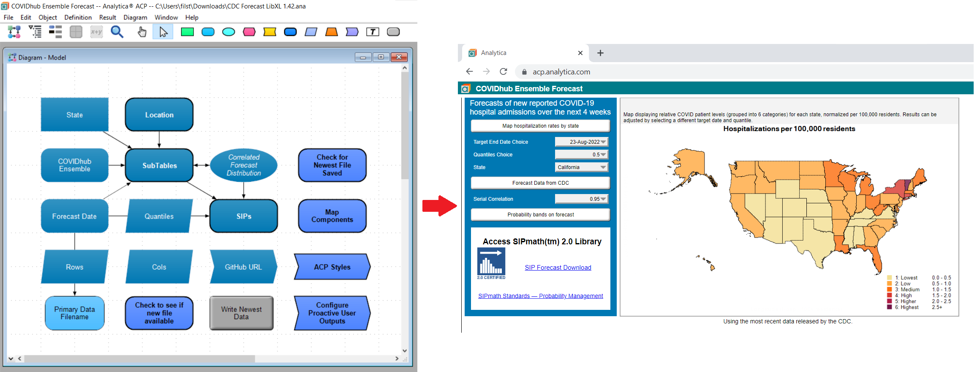This screenshot has height=372, width=980.
Task: Select the Configure Proactive User Outputs node
Action: click(332, 313)
